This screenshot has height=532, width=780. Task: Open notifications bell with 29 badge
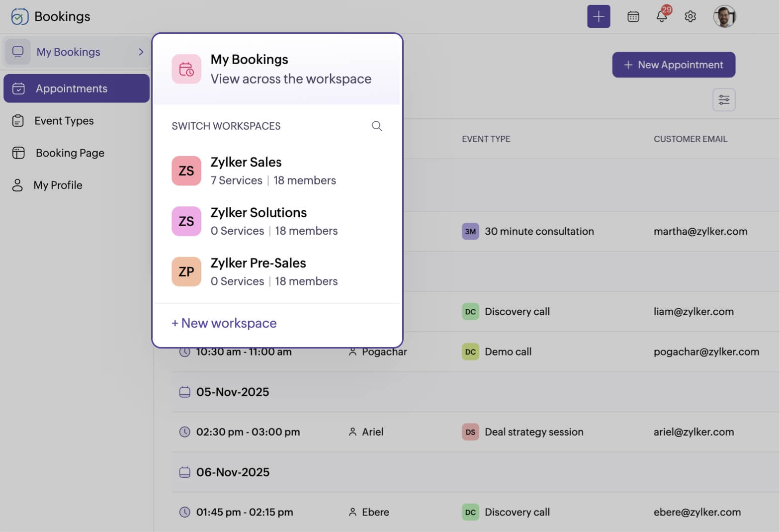(662, 15)
